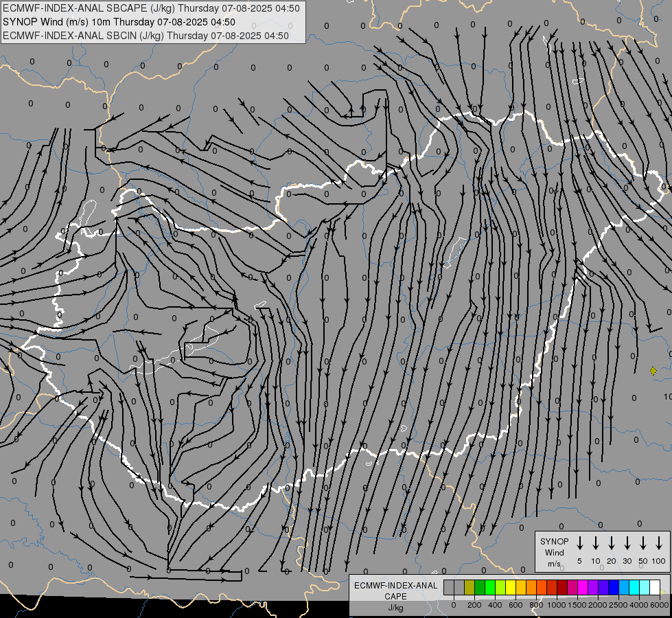Select the SYNOP Wind 10m title line
Viewport: 672px width, 618px height.
coord(119,22)
